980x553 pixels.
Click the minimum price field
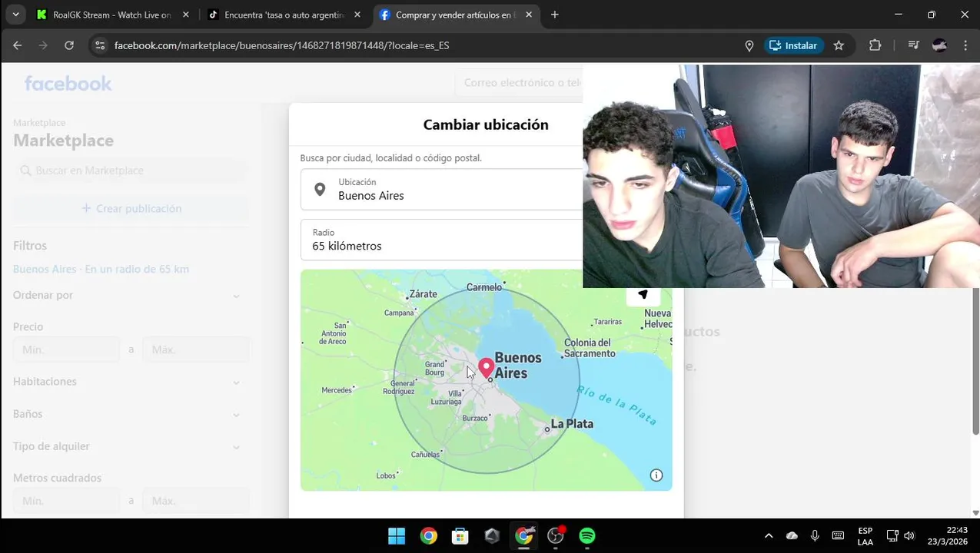(66, 349)
